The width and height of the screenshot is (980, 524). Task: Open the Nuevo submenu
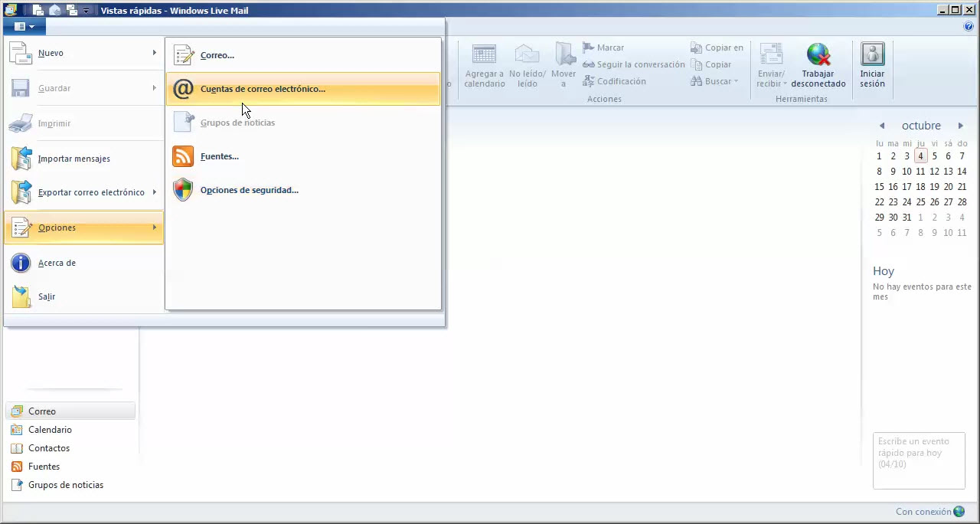tap(83, 53)
